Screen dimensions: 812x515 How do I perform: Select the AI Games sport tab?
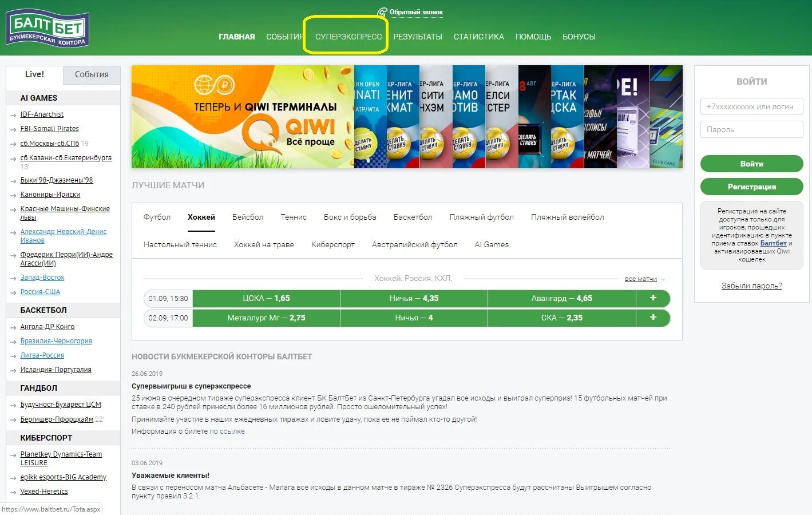pos(492,244)
